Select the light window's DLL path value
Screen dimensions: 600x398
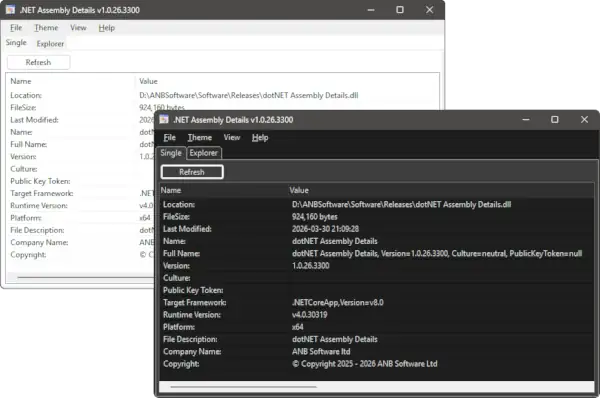pos(249,95)
